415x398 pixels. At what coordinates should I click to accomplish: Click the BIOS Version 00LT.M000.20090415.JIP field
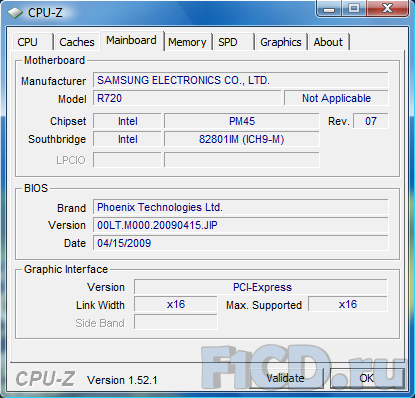[x=241, y=225]
